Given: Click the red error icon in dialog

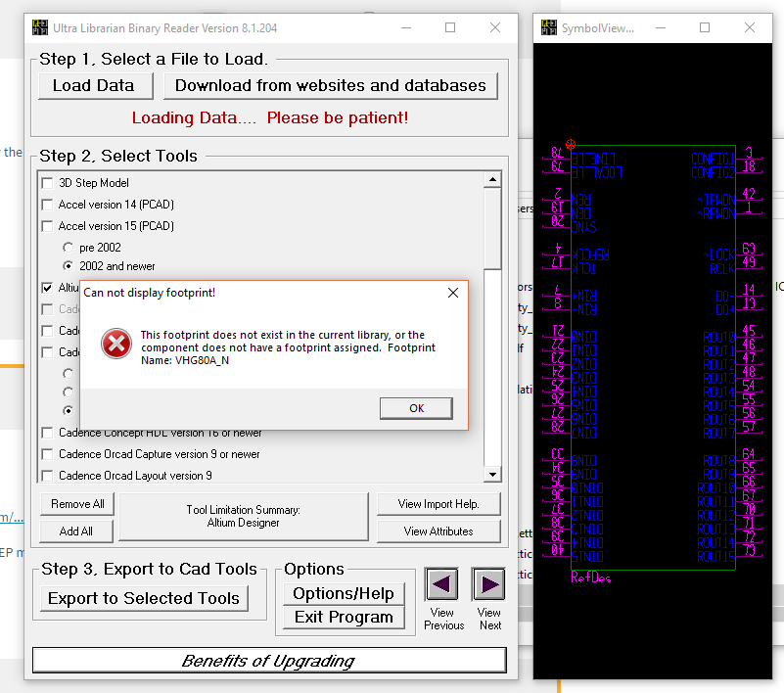Looking at the screenshot, I should [116, 344].
